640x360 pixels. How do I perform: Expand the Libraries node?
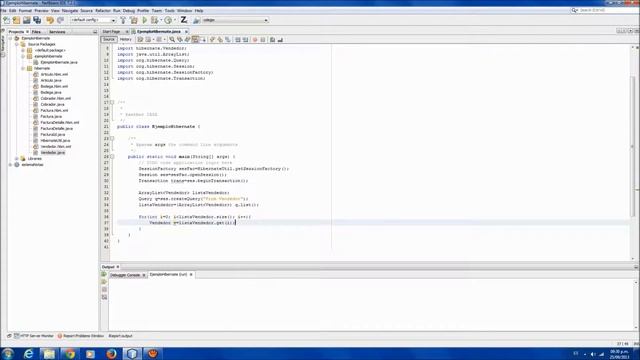(x=17, y=158)
